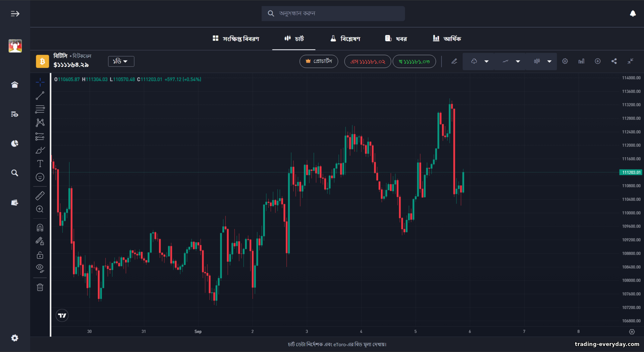644x352 pixels.
Task: Click the share chart icon
Action: tap(614, 61)
